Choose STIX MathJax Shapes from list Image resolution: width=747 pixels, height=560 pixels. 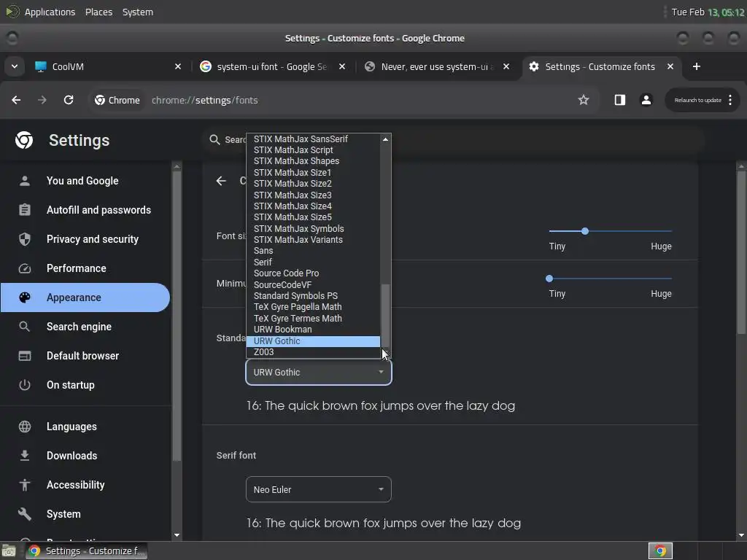(314, 161)
